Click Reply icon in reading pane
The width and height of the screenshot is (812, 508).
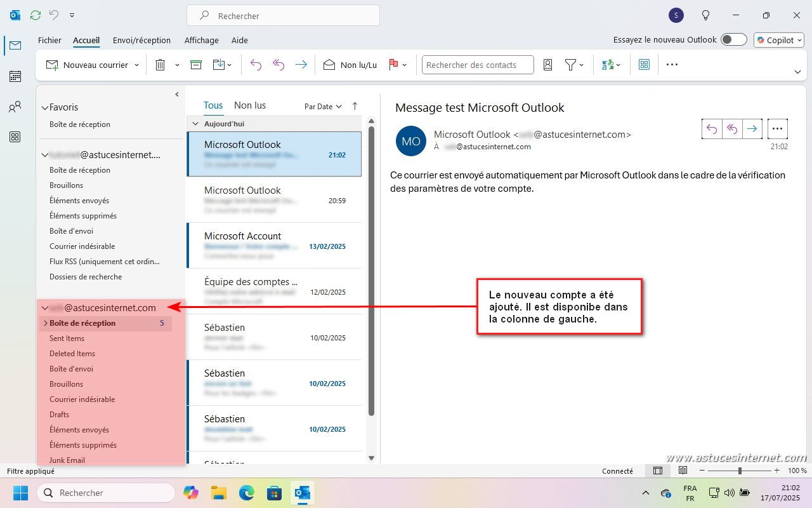click(712, 129)
